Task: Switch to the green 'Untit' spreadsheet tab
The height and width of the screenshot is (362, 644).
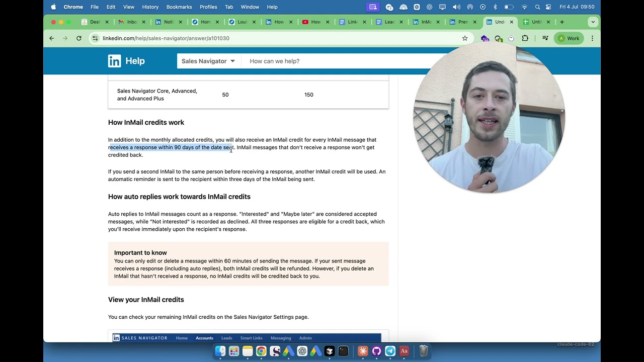Action: click(536, 22)
